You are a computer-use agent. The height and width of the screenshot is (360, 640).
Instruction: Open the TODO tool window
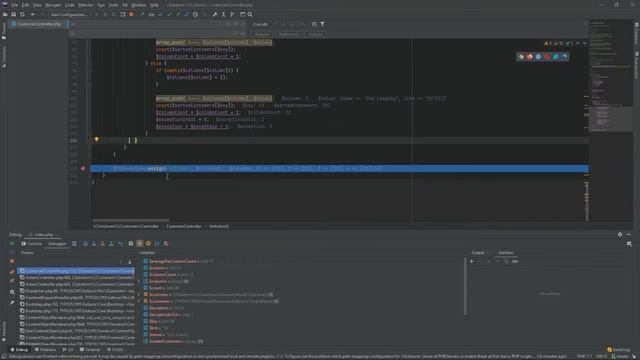tap(115, 350)
